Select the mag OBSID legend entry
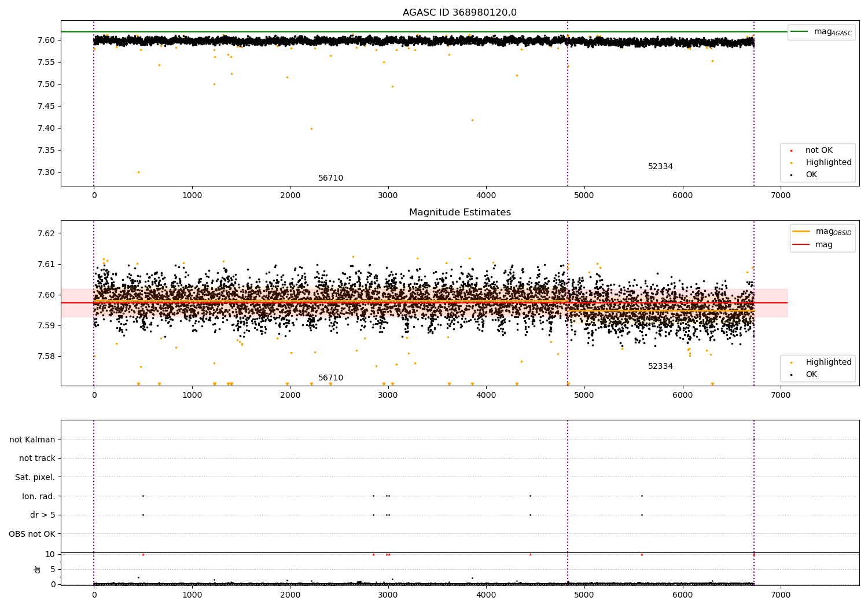This screenshot has width=868, height=608. pyautogui.click(x=822, y=232)
